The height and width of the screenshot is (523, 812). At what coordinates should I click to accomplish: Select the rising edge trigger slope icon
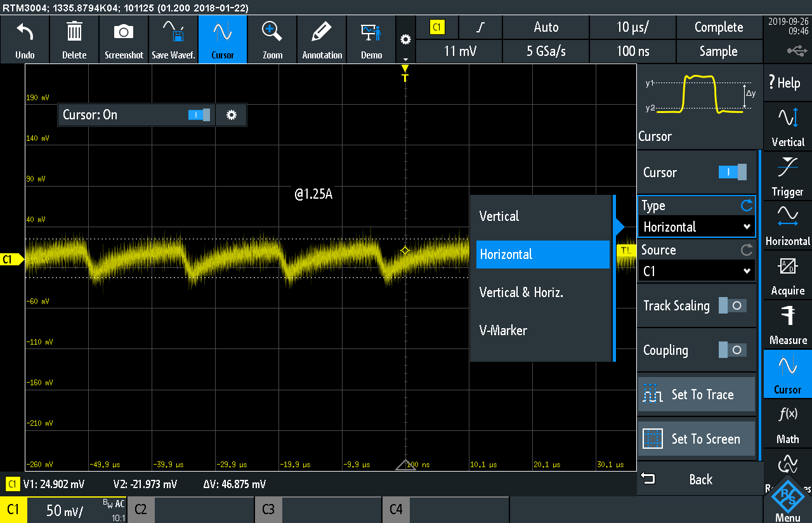[x=481, y=27]
